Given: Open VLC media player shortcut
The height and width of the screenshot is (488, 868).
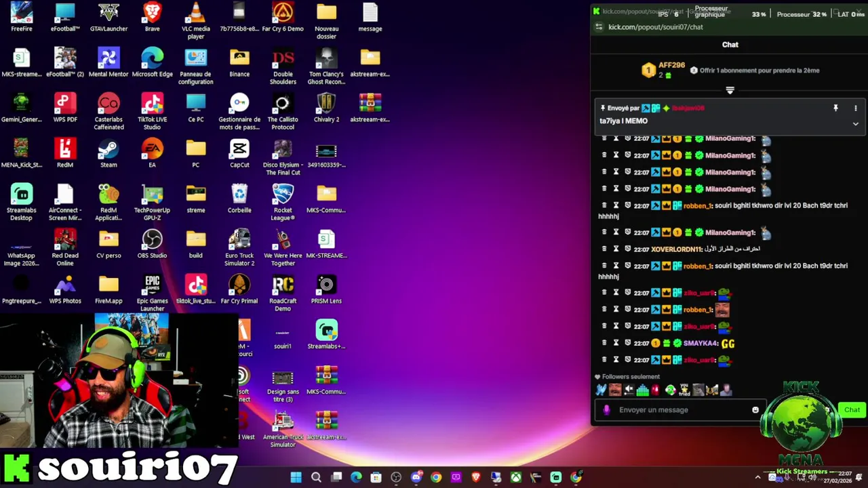Looking at the screenshot, I should (x=196, y=21).
